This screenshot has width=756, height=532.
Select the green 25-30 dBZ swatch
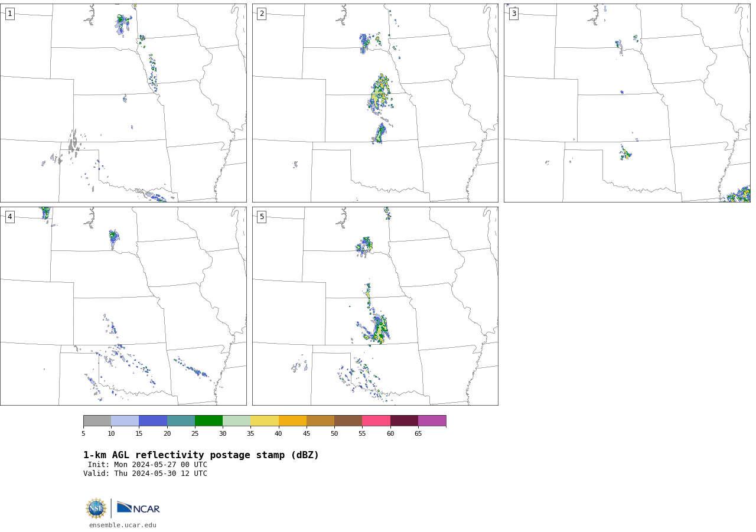208,421
